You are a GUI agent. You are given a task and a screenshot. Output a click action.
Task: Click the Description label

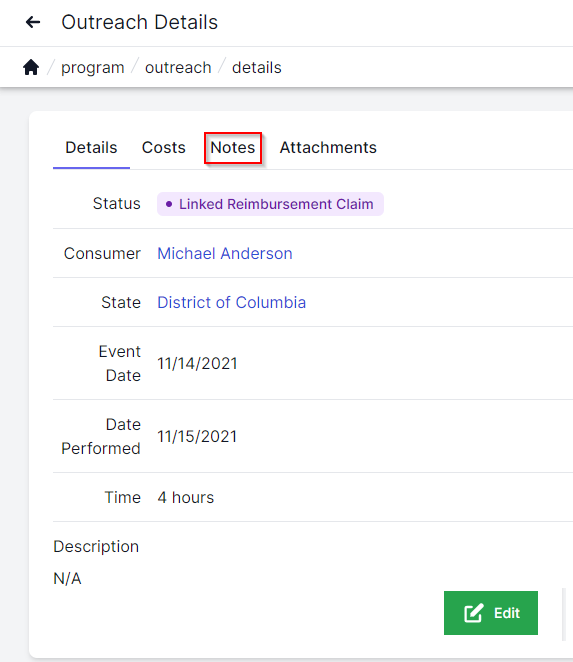pyautogui.click(x=96, y=546)
